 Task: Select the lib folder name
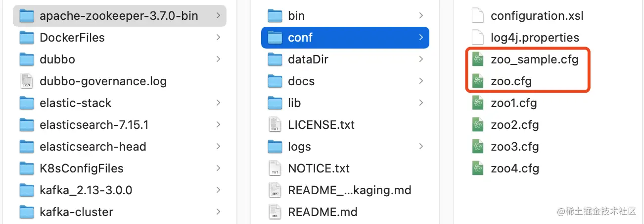294,103
